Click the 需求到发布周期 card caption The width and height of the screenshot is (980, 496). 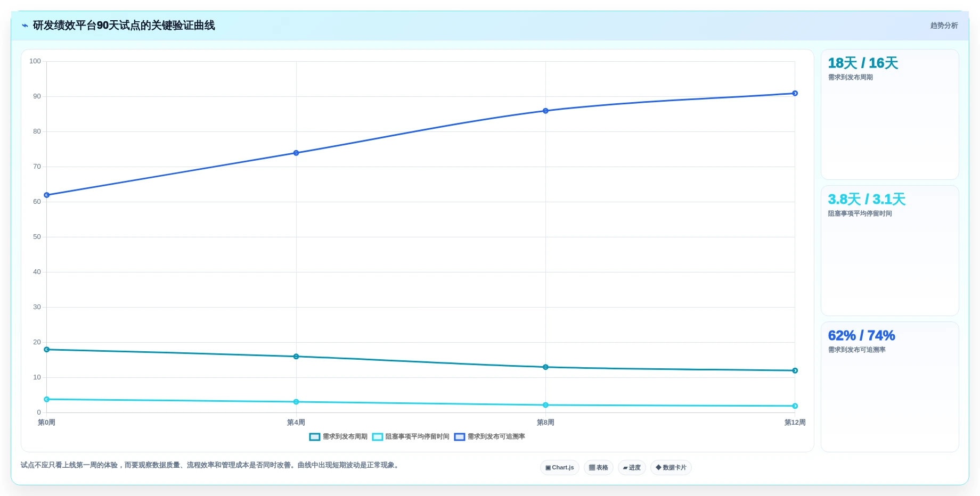850,78
